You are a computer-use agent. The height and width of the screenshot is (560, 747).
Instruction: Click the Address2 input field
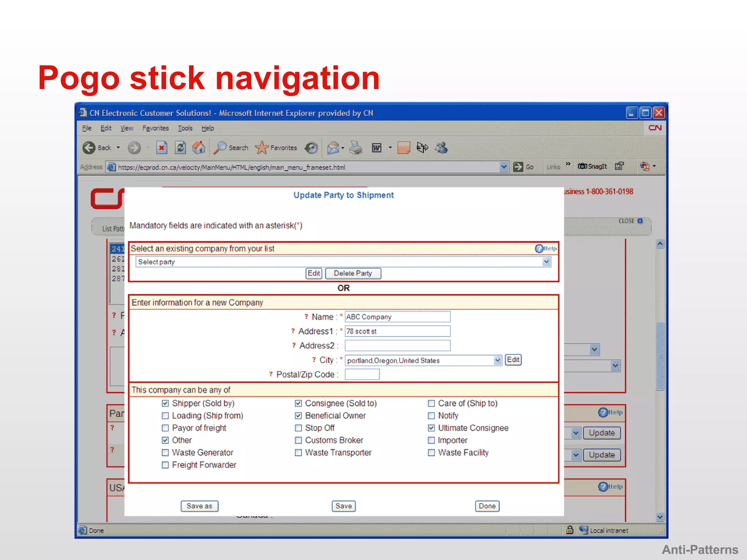[398, 345]
